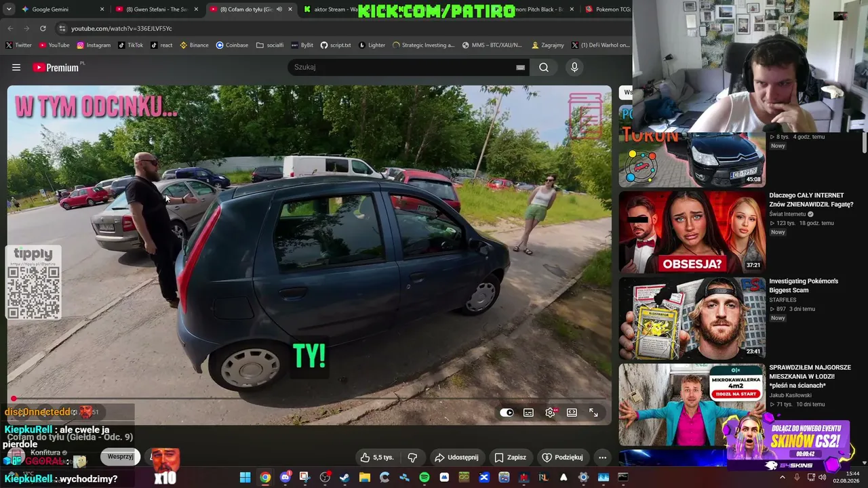Dislike the video

(412, 457)
